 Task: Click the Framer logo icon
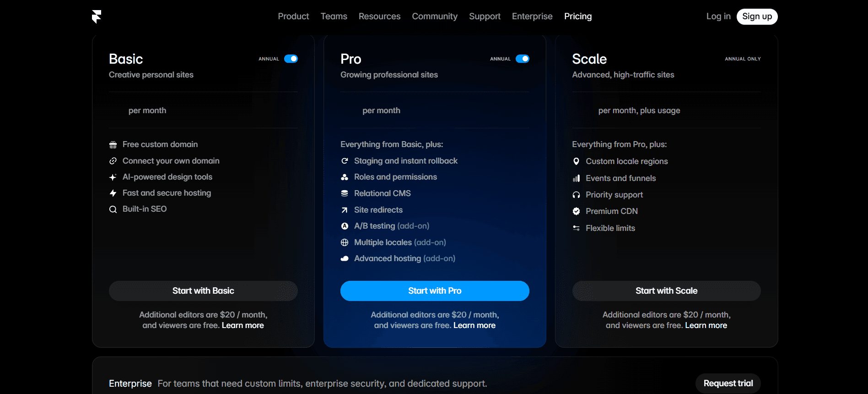(x=96, y=16)
